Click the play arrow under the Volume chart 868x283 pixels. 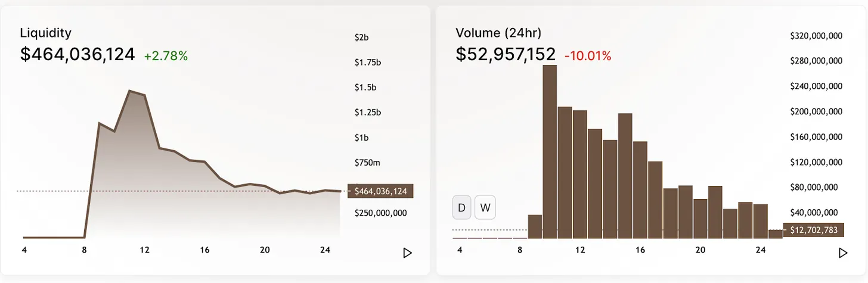click(842, 253)
